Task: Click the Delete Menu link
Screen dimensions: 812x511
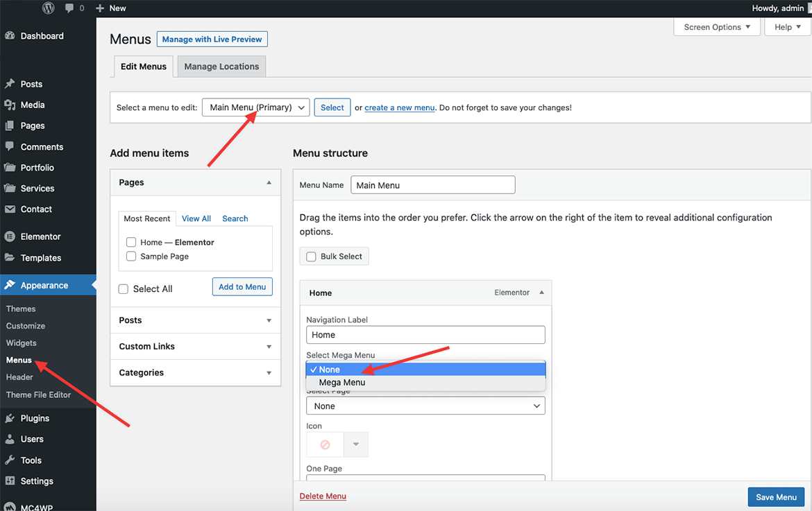Action: click(323, 496)
